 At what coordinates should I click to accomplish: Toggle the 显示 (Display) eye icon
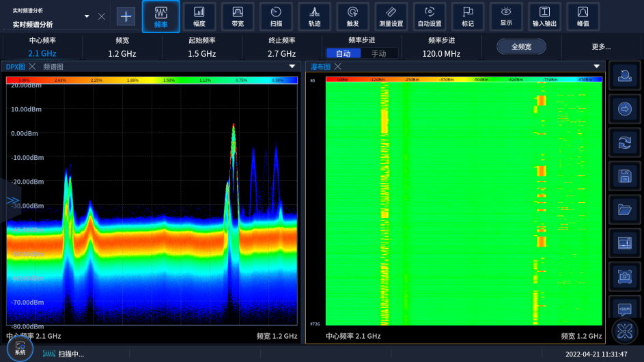(x=506, y=16)
